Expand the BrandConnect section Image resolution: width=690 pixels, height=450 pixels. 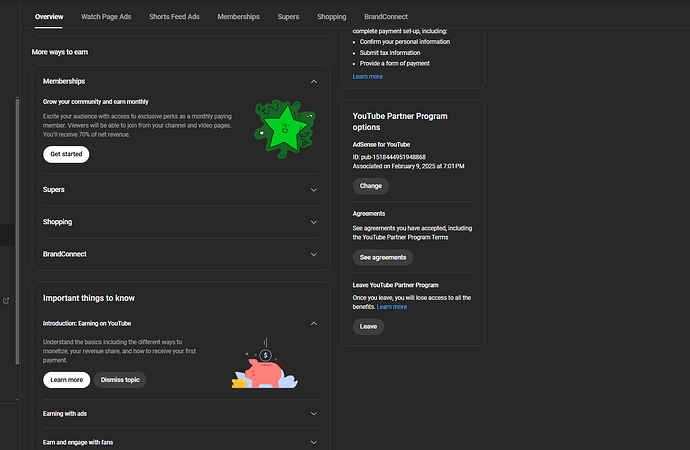181,254
